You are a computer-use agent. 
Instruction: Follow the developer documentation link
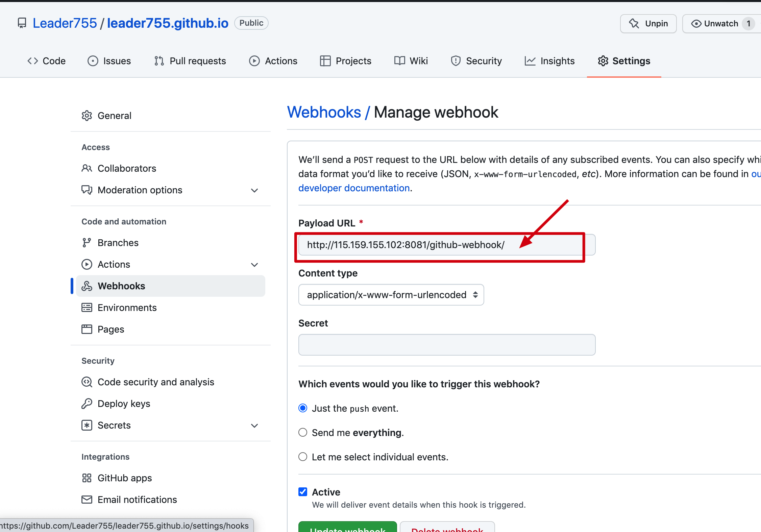354,188
